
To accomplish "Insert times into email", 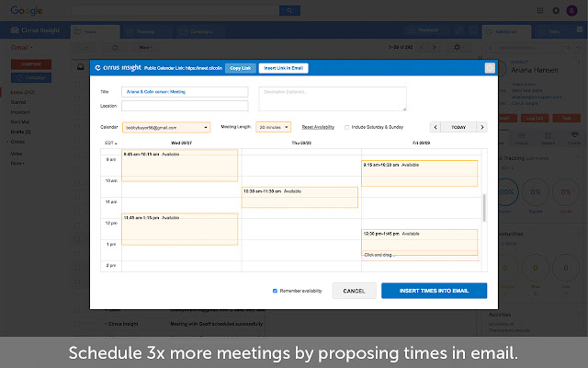I will pyautogui.click(x=434, y=291).
